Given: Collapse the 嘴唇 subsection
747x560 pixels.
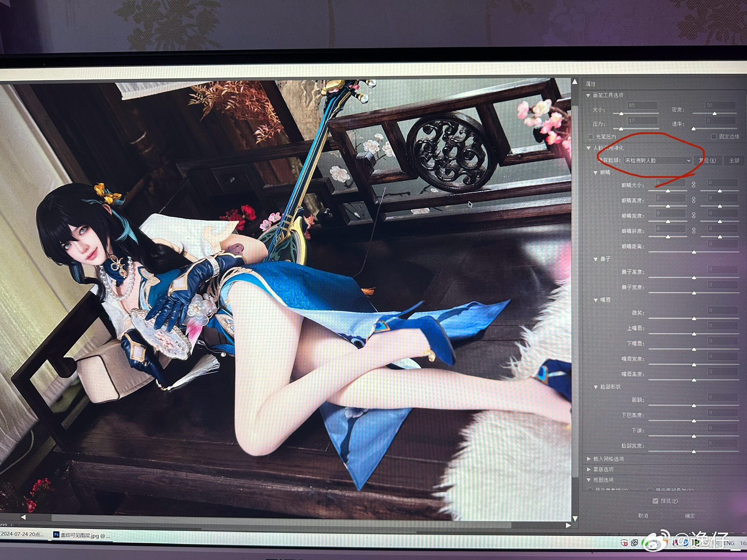Looking at the screenshot, I should point(595,300).
